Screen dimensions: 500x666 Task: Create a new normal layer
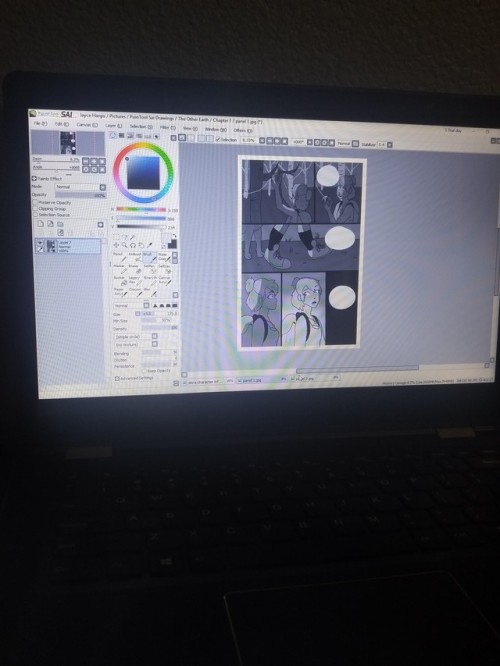point(41,224)
